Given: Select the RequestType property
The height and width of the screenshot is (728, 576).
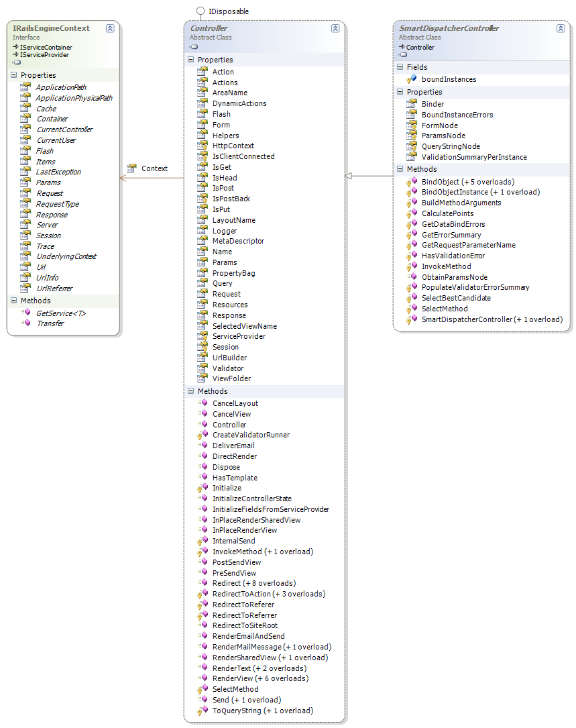Looking at the screenshot, I should [58, 204].
